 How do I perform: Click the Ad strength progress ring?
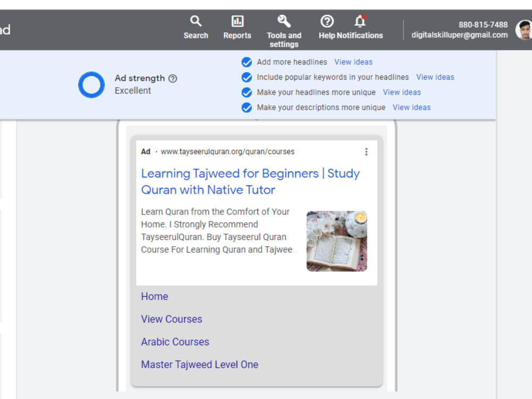click(x=91, y=85)
